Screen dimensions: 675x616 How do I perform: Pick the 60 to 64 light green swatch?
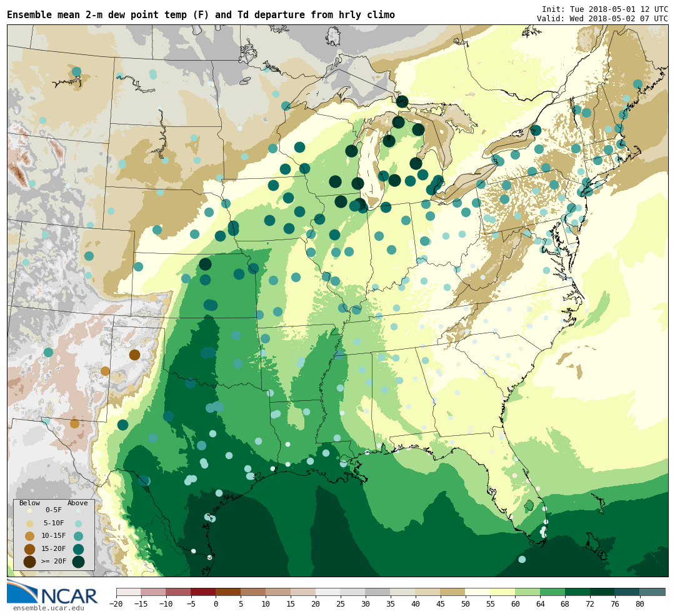pos(528,592)
